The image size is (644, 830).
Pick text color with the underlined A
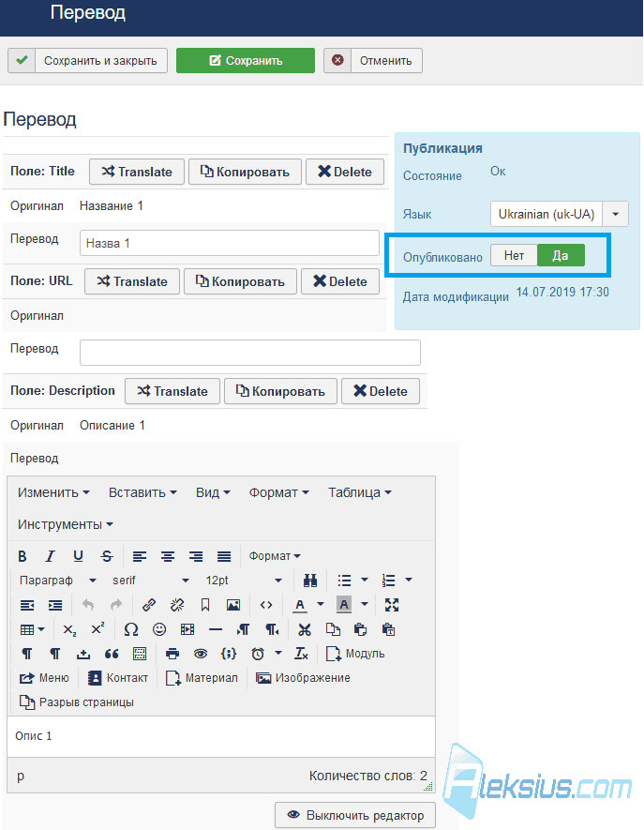(x=300, y=605)
